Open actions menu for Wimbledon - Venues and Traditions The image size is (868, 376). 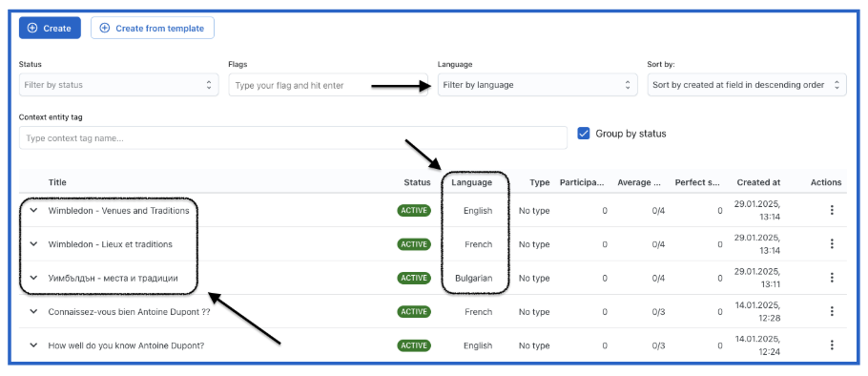pyautogui.click(x=832, y=211)
